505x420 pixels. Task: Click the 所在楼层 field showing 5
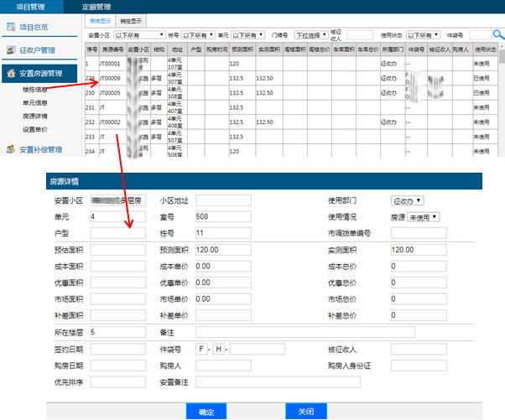(118, 332)
